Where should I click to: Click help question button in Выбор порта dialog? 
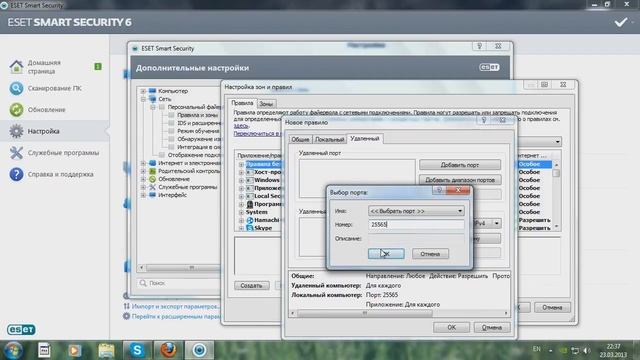click(439, 190)
